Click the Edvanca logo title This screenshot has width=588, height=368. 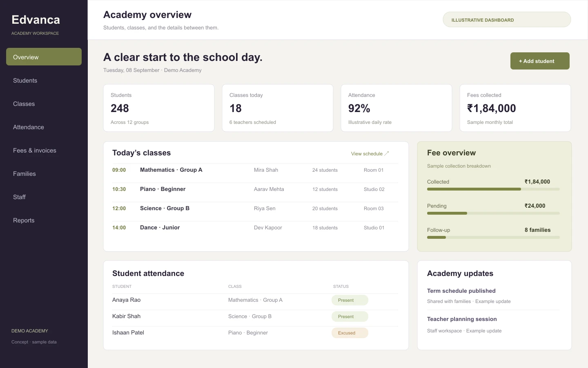pos(36,20)
